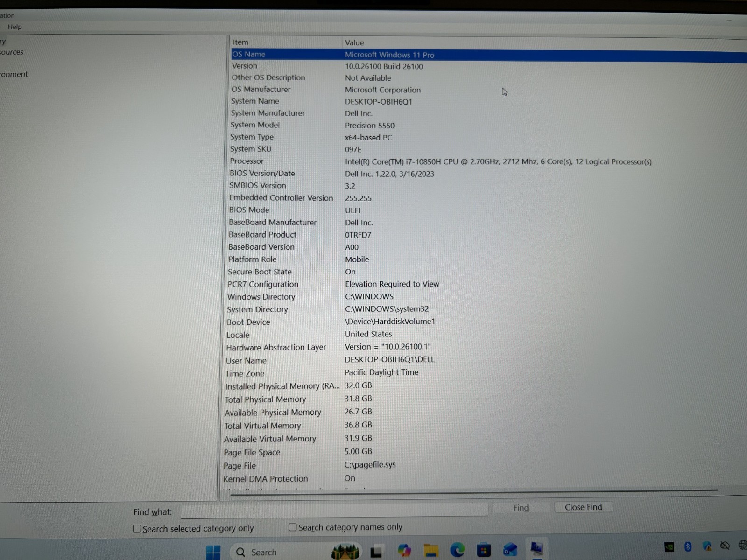Select the System Name row
This screenshot has height=560, width=747.
click(488, 101)
